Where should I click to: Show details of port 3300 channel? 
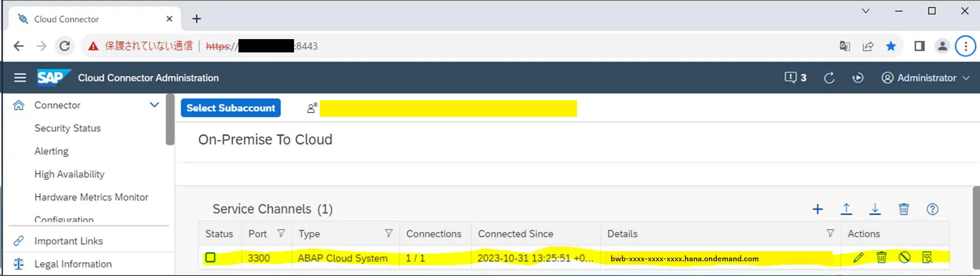pos(927,258)
